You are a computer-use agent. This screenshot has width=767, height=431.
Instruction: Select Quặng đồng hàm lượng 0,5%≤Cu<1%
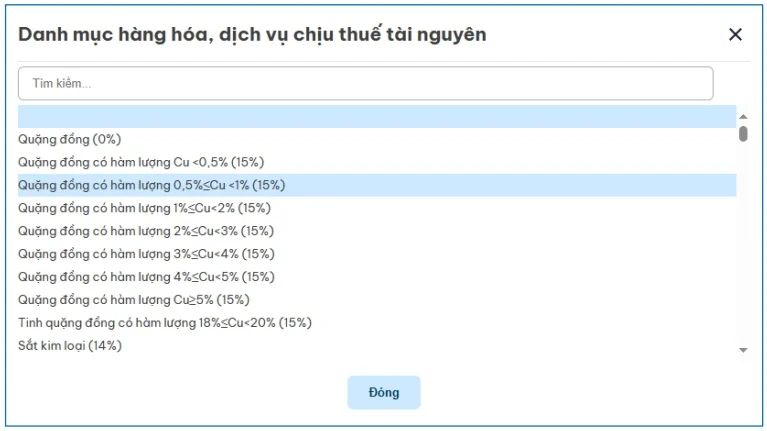tap(151, 185)
